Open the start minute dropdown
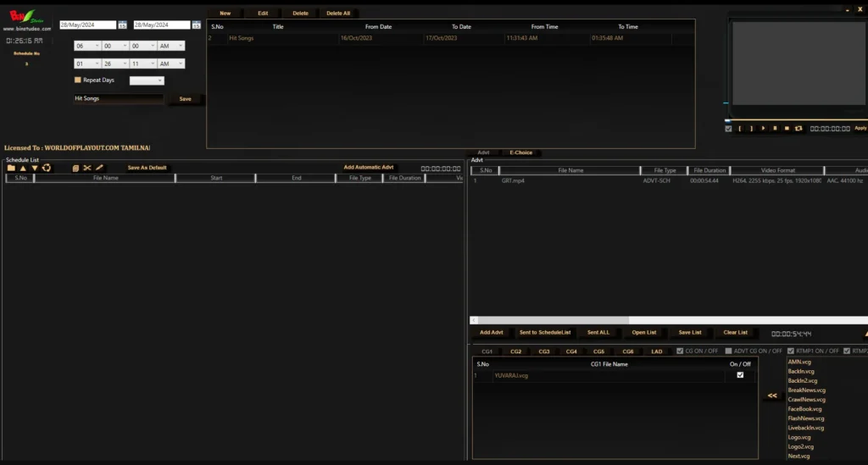Viewport: 868px width, 465px height. pos(115,46)
